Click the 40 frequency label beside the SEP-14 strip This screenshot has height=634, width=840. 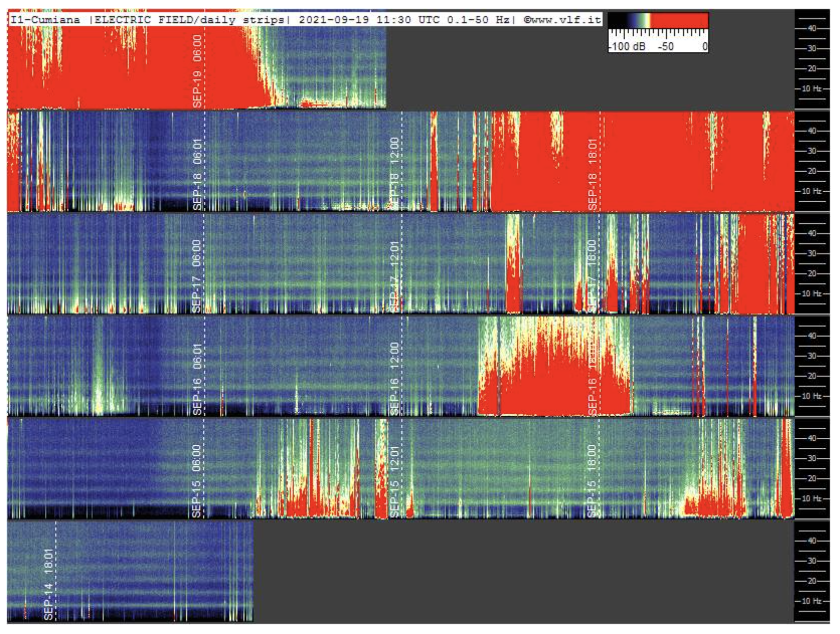click(812, 541)
